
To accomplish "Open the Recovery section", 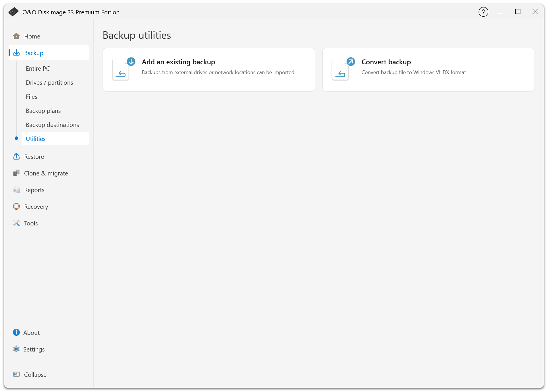I will (49, 206).
